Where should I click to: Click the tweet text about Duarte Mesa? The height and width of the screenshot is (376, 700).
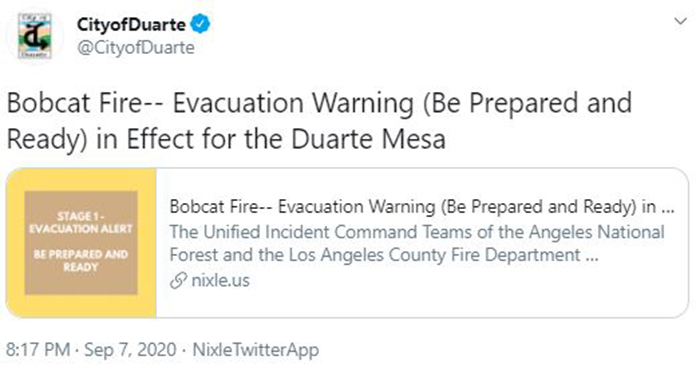click(319, 121)
